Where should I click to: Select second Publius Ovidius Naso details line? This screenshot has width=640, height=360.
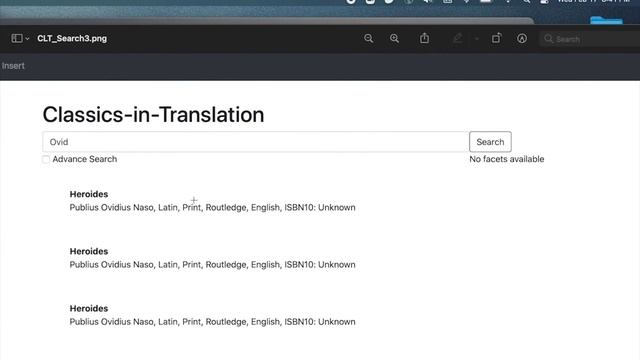(x=212, y=264)
